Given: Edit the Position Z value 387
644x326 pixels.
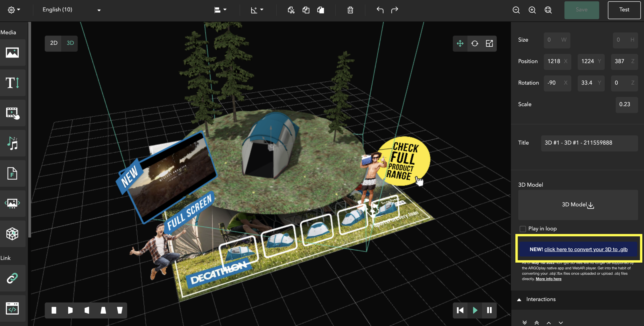Looking at the screenshot, I should click(625, 61).
